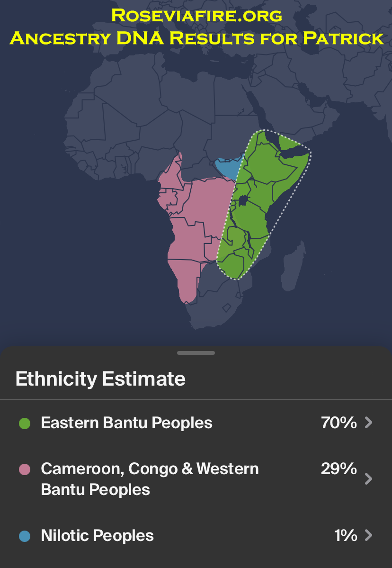Screen dimensions: 392x568
Task: Tap the 70% ethnicity percentage
Action: point(339,423)
